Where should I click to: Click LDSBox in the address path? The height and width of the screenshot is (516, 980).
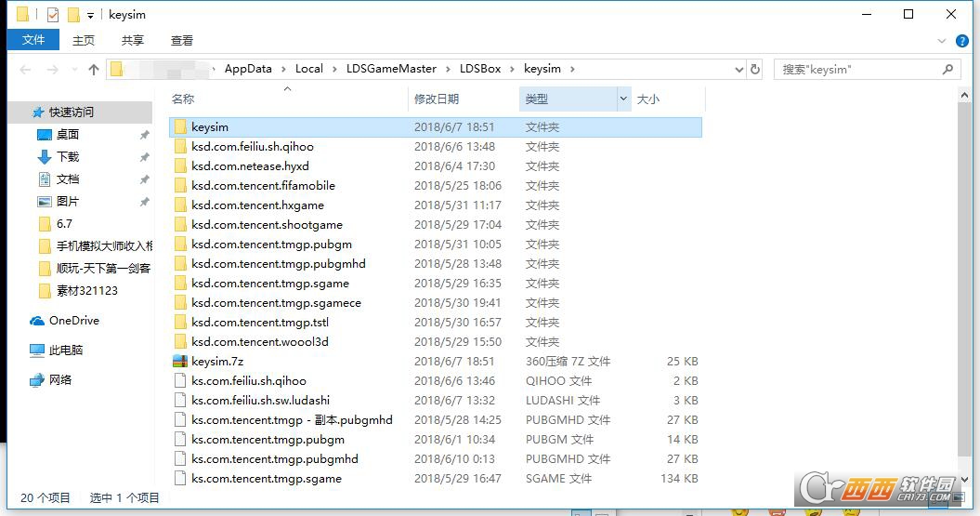coord(480,69)
